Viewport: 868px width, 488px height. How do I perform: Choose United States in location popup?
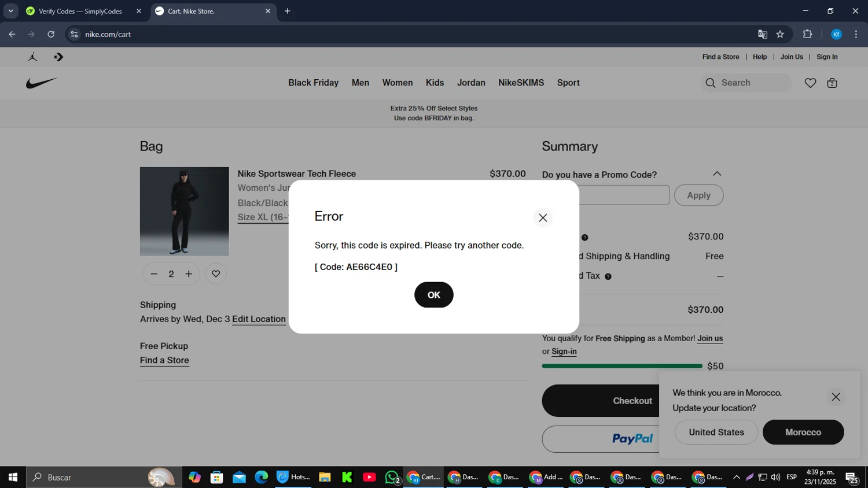[x=716, y=432]
